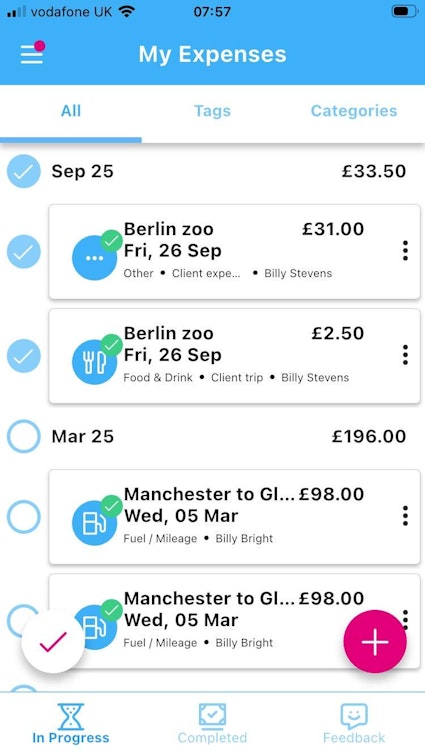Image resolution: width=425 pixels, height=756 pixels.
Task: Select the Mar 25 group checkbox
Action: click(x=24, y=436)
